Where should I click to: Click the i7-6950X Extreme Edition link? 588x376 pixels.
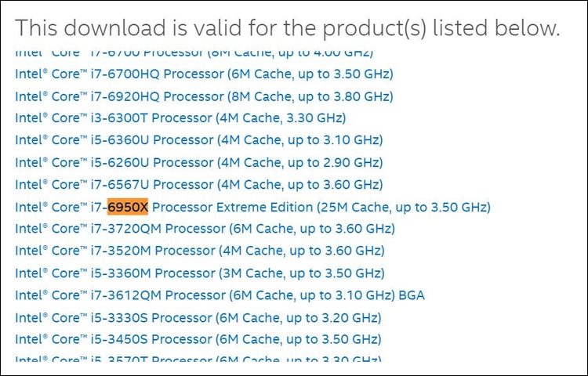252,207
